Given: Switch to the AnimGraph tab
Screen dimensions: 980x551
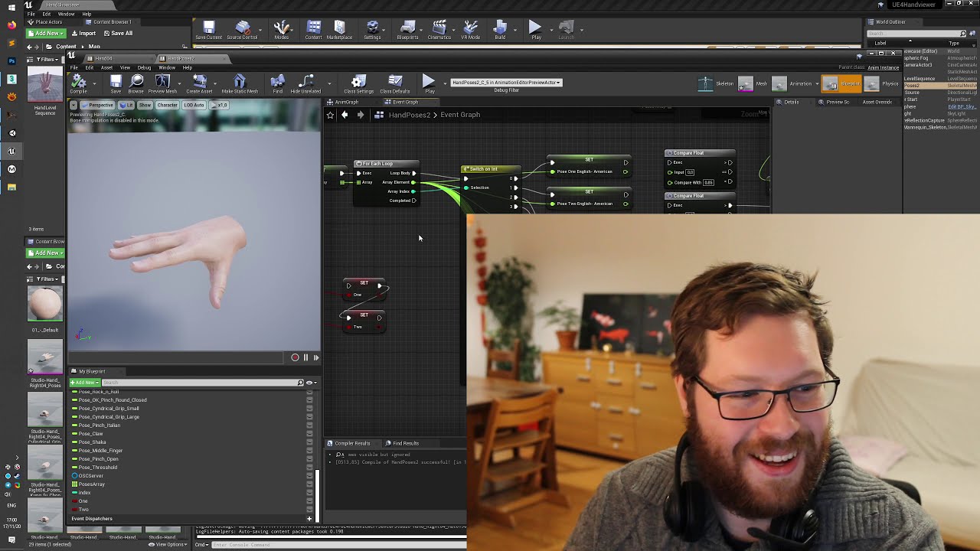Looking at the screenshot, I should 346,102.
